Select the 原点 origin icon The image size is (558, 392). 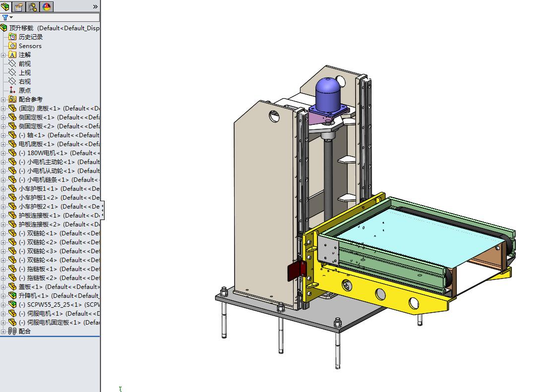[x=12, y=90]
